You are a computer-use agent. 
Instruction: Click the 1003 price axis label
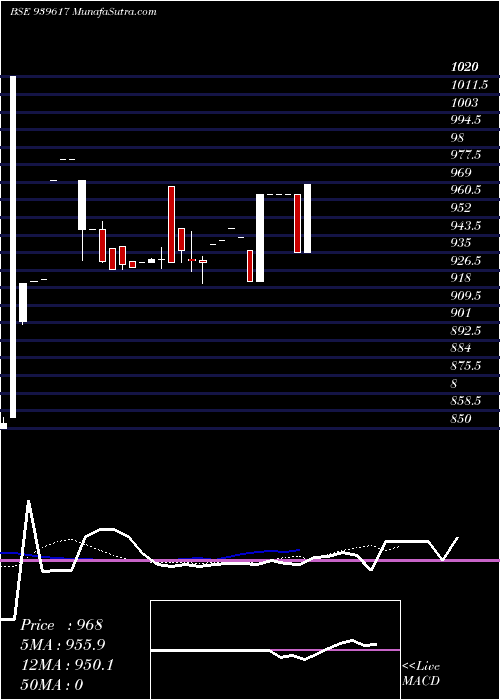pyautogui.click(x=464, y=102)
